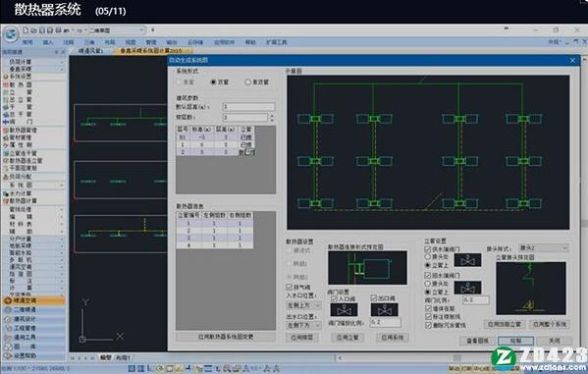Open the 扩展工具 ribbon tab
This screenshot has height=374, width=588.
[277, 42]
